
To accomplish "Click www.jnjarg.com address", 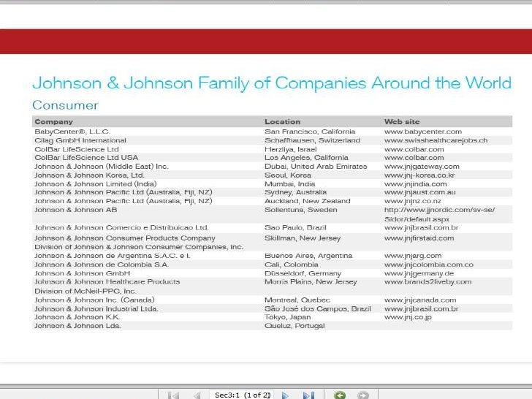I will (x=413, y=256).
